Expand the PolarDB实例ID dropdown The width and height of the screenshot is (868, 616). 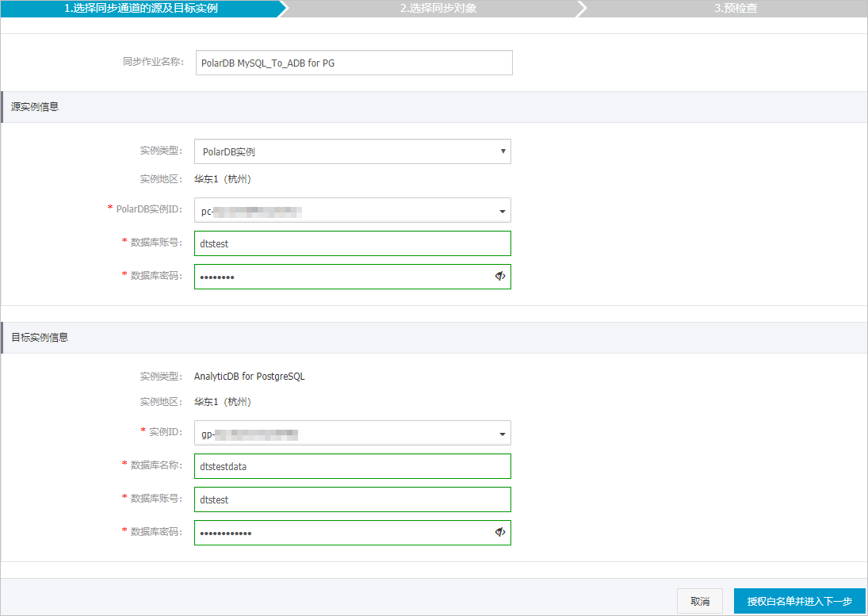(x=353, y=210)
